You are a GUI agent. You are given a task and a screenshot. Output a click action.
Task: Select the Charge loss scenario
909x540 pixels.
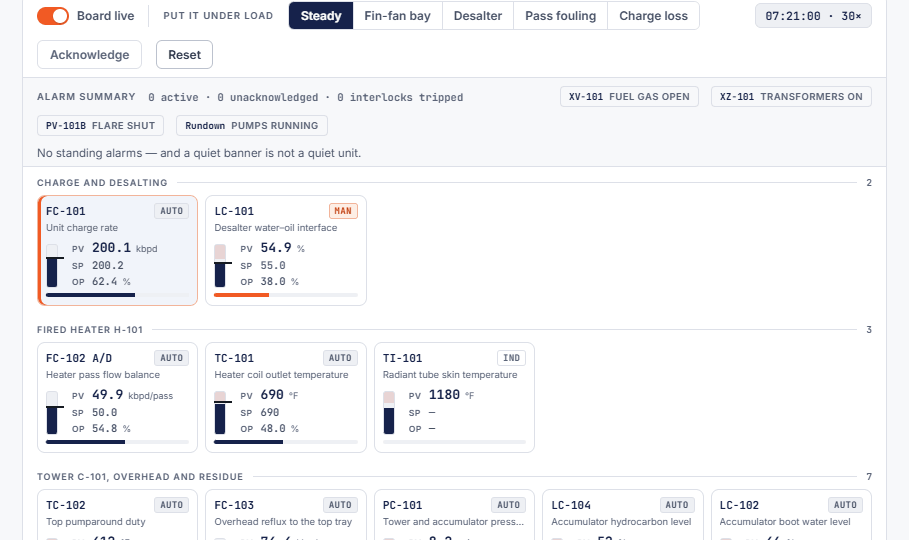[x=653, y=16]
